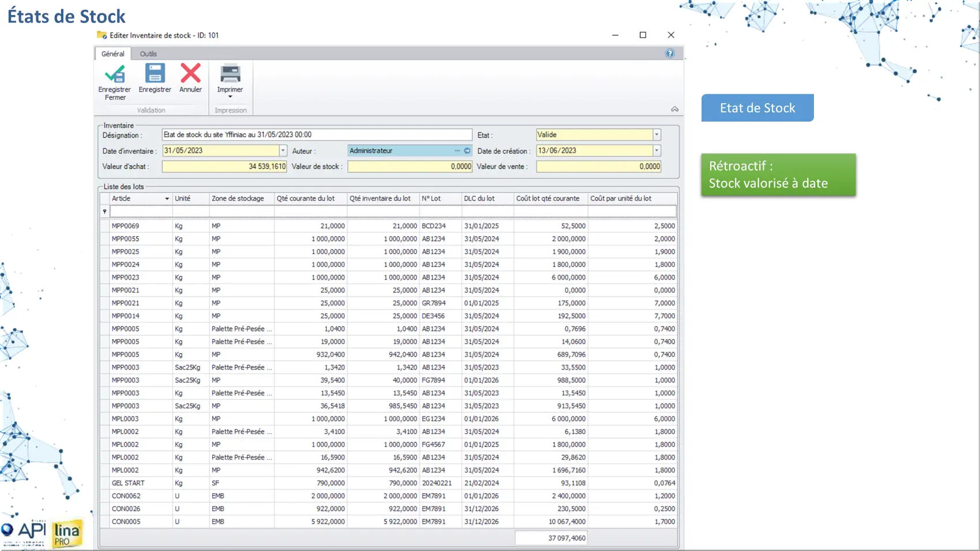Screen dimensions: 980x551
Task: Open the Imprimer printer icon
Action: (x=230, y=74)
